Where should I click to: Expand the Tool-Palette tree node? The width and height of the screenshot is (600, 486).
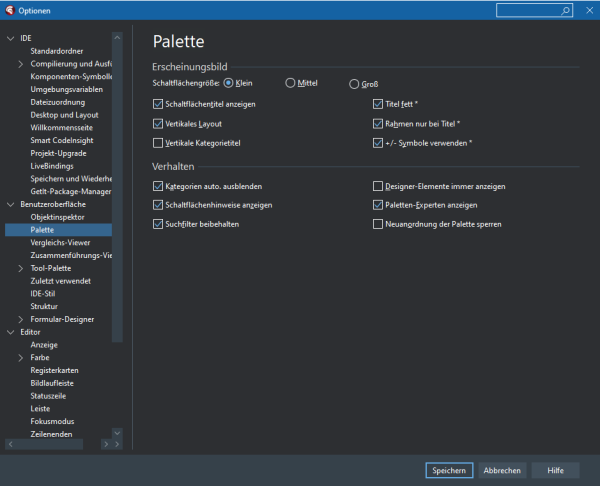pos(21,268)
